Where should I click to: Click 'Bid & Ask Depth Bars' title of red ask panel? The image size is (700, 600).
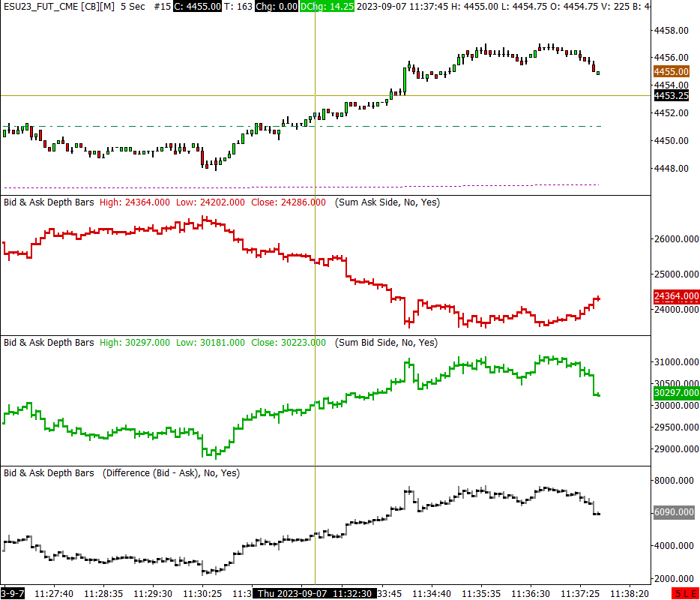pyautogui.click(x=49, y=202)
